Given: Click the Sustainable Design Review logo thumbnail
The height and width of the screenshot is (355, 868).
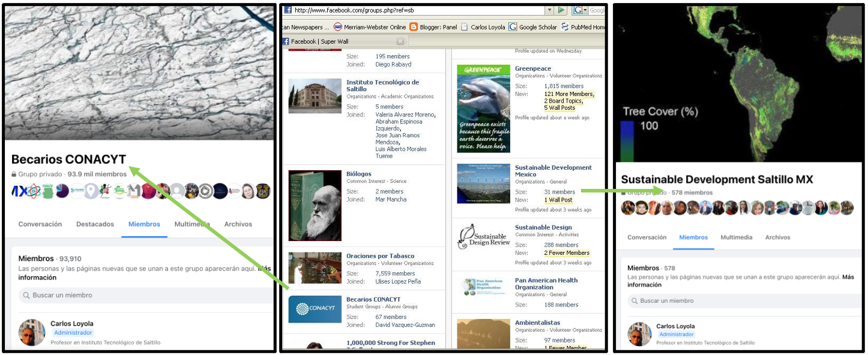Looking at the screenshot, I should 484,236.
